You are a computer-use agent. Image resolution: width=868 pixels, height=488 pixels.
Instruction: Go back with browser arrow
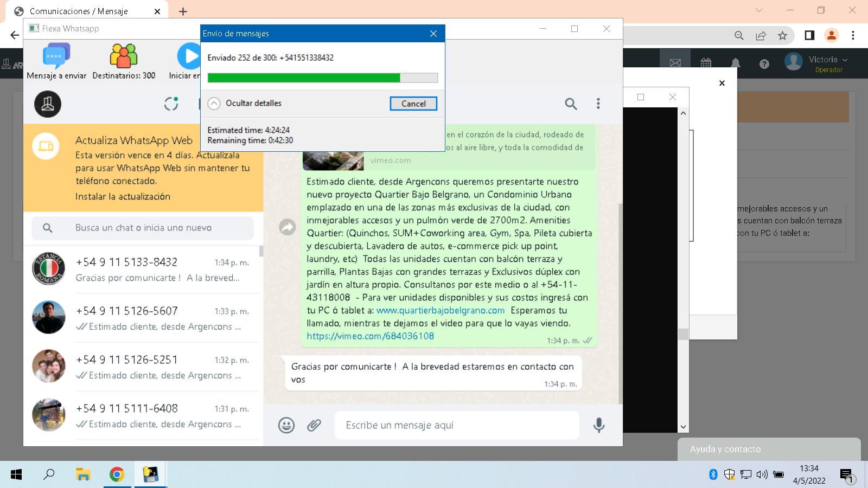point(15,35)
